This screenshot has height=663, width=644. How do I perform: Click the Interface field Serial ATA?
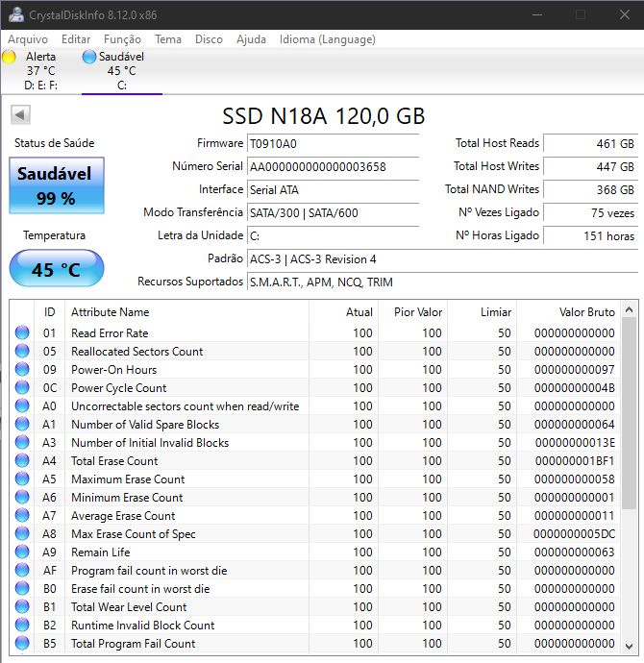tap(333, 190)
